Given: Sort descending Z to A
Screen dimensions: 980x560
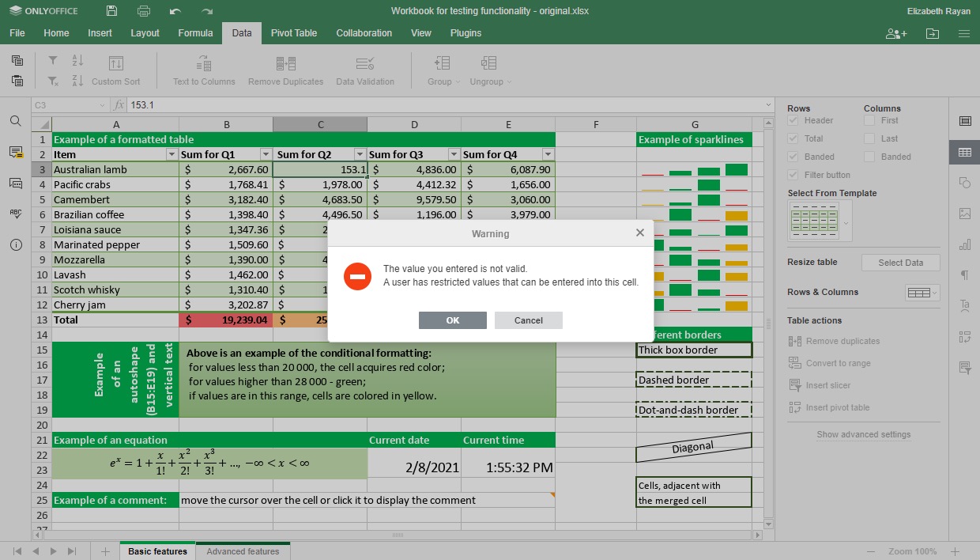Looking at the screenshot, I should 77,81.
